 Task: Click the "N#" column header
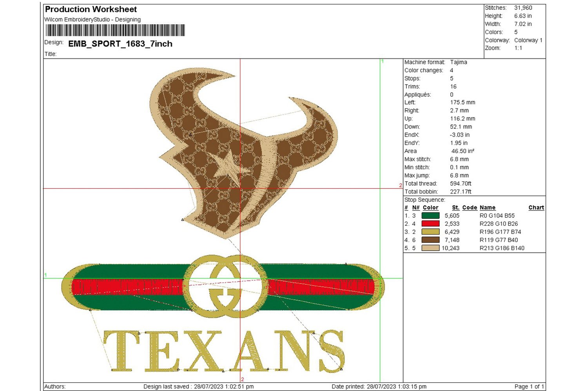(416, 208)
